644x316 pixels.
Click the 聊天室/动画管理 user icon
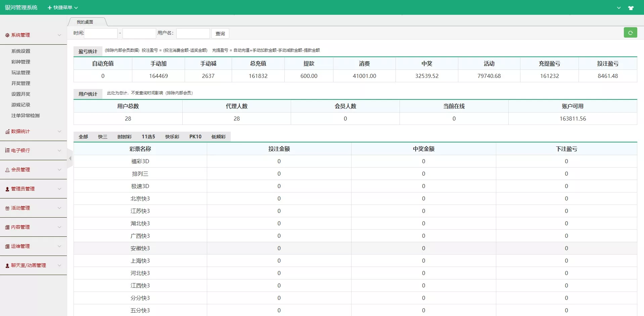tap(7, 265)
